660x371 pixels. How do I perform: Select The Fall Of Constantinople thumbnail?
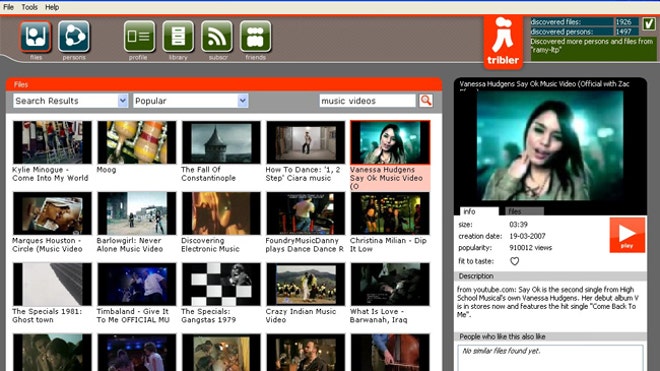[x=221, y=142]
